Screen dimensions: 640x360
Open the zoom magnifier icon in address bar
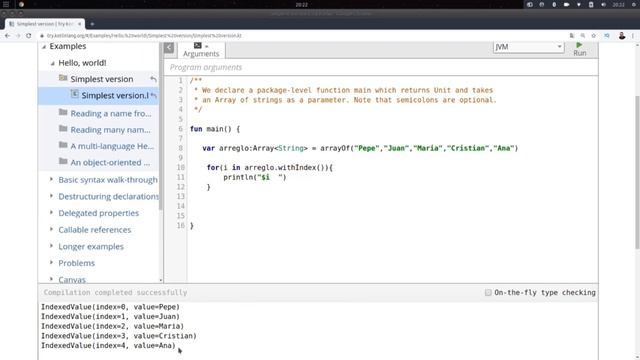pyautogui.click(x=583, y=36)
